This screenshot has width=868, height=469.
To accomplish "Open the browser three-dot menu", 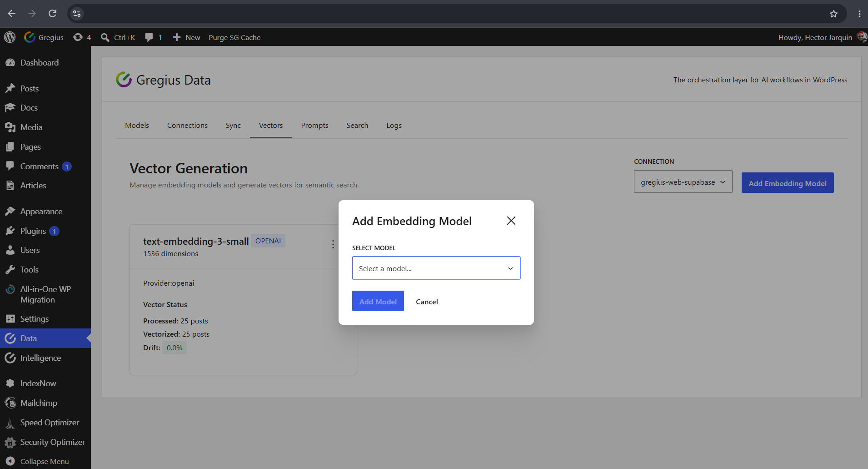I will point(859,14).
